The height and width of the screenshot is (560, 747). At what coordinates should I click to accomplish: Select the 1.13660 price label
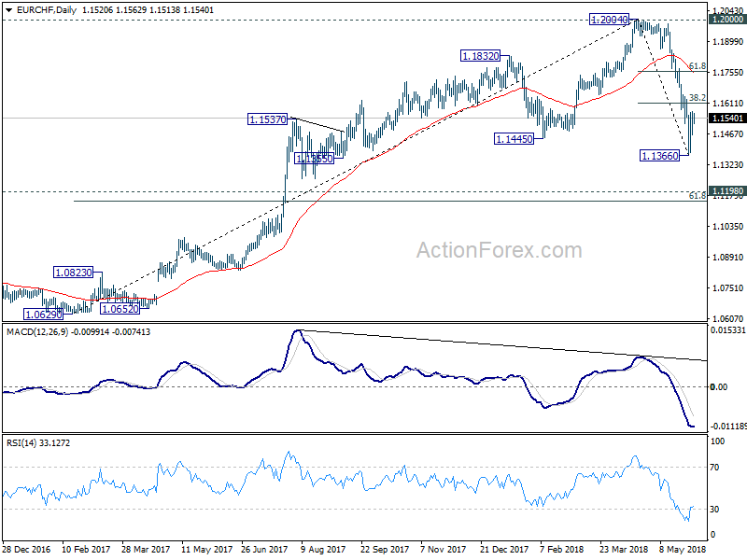point(660,156)
